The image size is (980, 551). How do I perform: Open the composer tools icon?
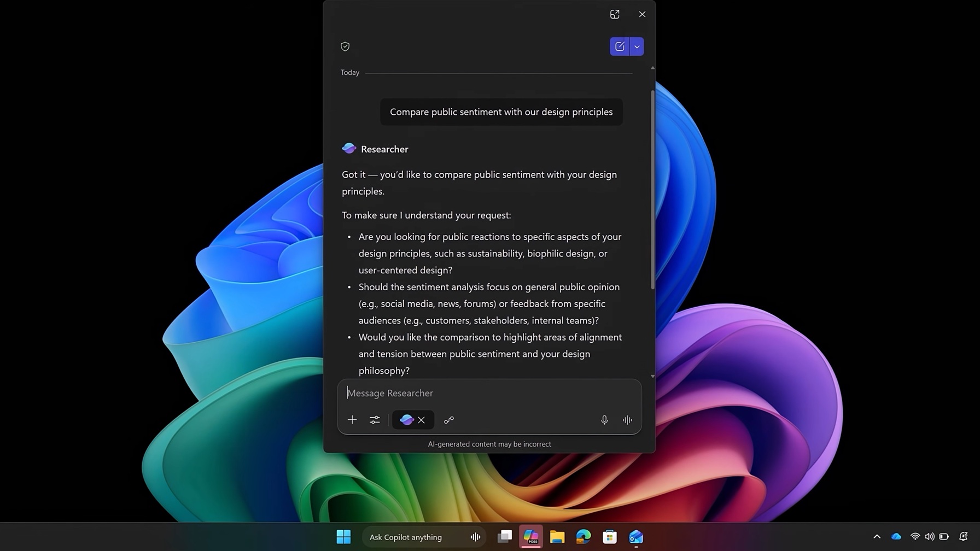click(375, 420)
